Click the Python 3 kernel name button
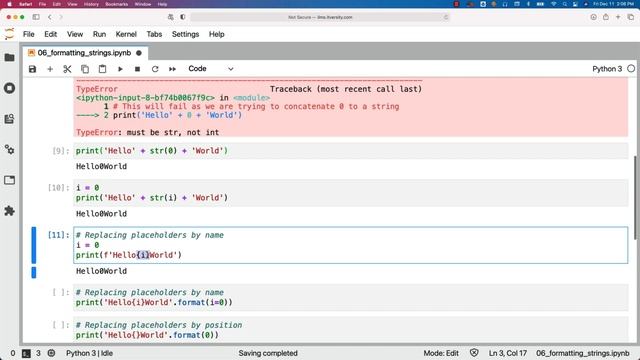Screen dimensions: 640x360 pyautogui.click(x=607, y=69)
